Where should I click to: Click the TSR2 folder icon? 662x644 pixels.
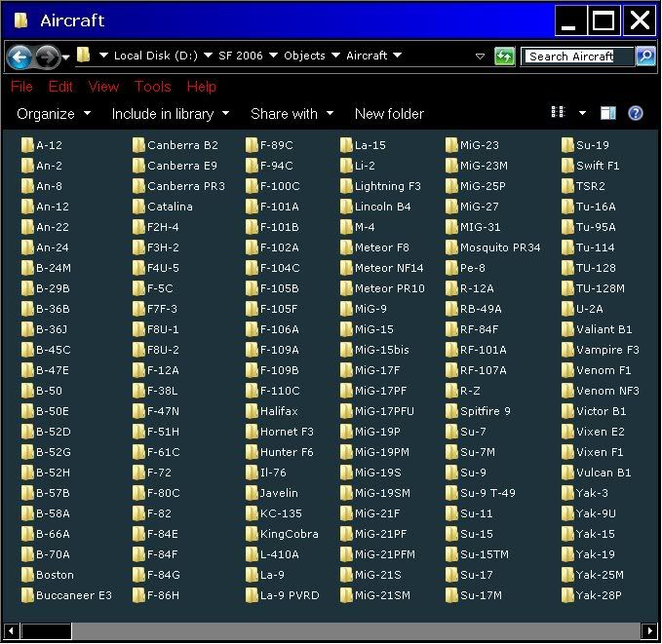tap(567, 186)
